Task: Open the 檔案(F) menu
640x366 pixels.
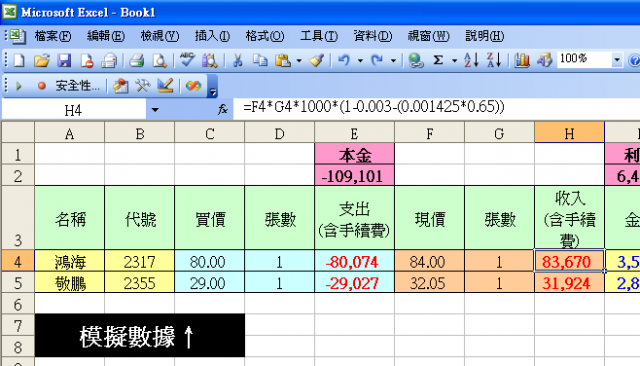Action: (53, 36)
